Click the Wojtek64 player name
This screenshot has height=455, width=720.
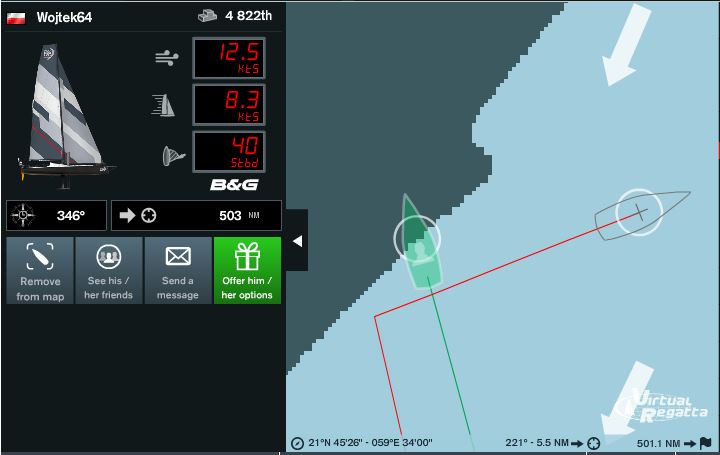64,17
